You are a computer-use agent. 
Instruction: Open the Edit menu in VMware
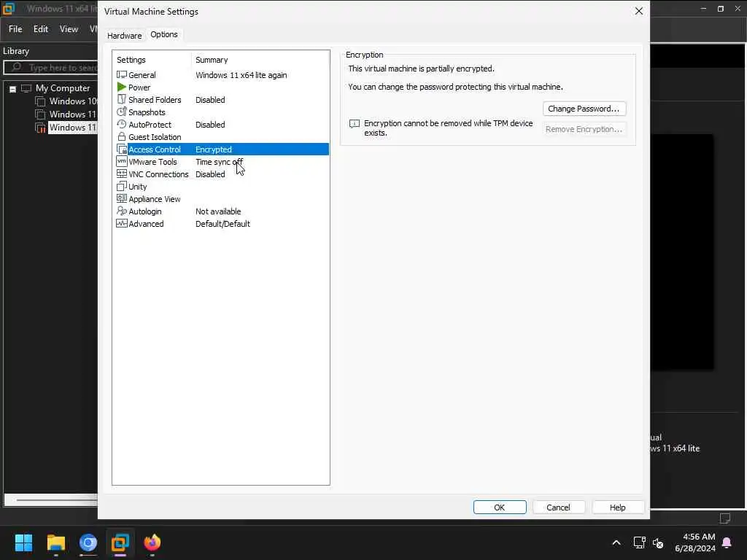point(41,29)
